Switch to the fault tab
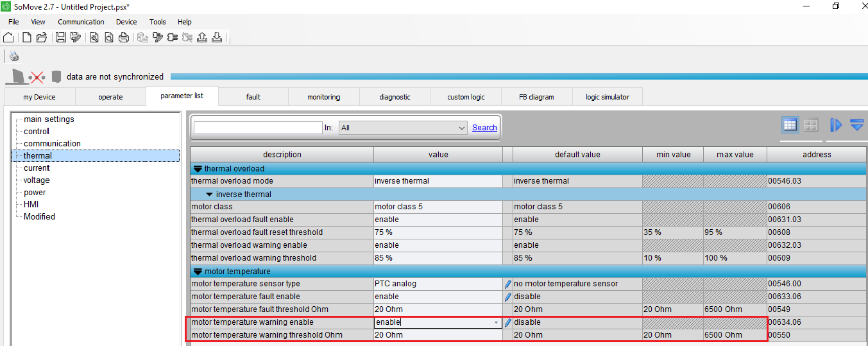The image size is (868, 346). click(x=253, y=97)
